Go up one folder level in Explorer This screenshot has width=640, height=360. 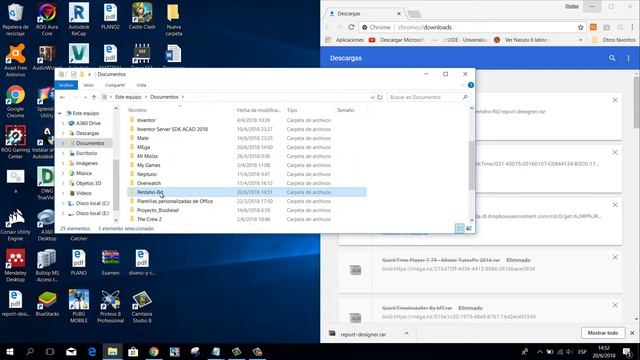[94, 97]
